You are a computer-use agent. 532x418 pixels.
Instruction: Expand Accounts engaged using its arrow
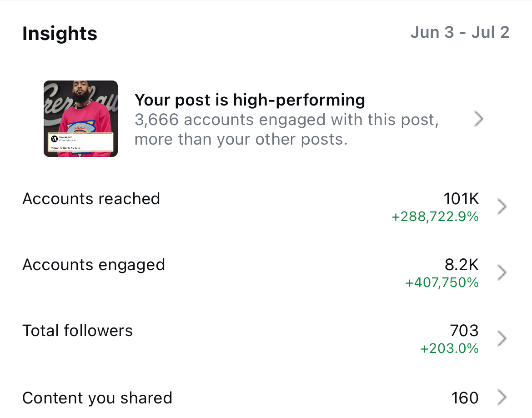(502, 272)
